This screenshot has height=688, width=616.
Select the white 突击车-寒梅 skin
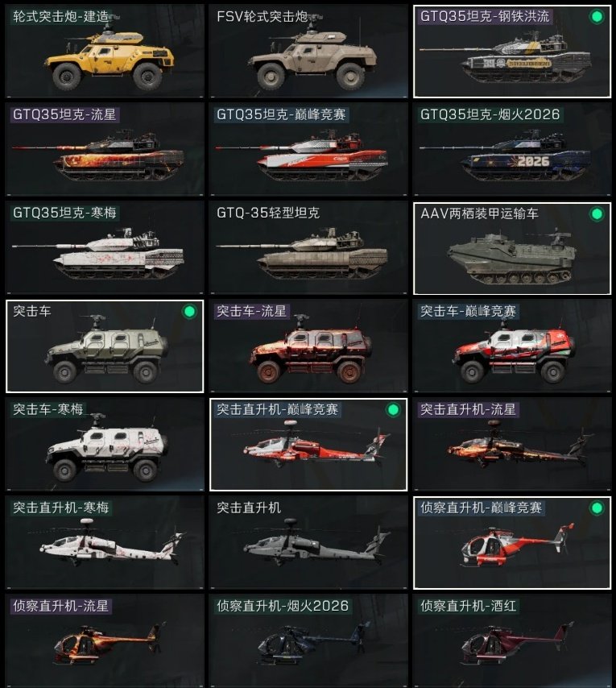click(105, 444)
